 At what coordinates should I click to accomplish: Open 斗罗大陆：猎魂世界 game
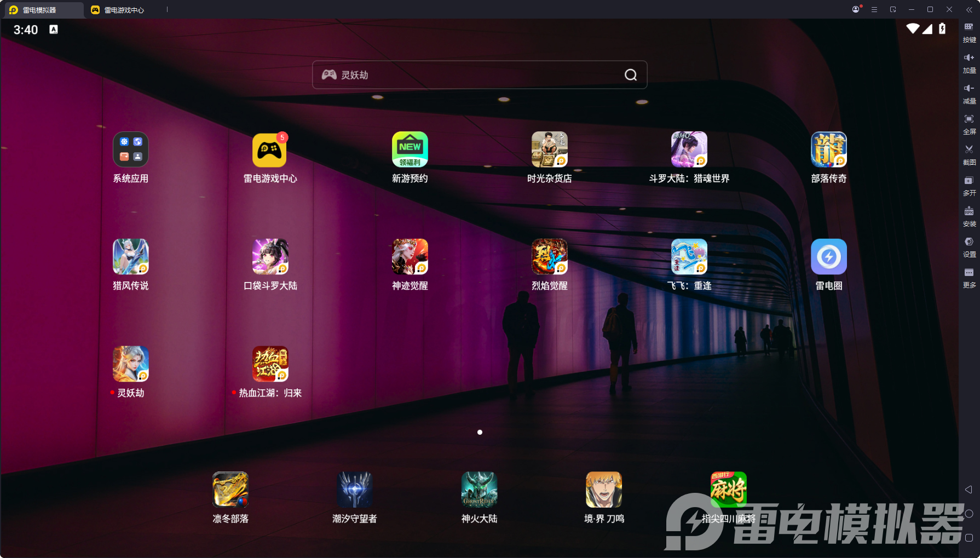pyautogui.click(x=689, y=149)
